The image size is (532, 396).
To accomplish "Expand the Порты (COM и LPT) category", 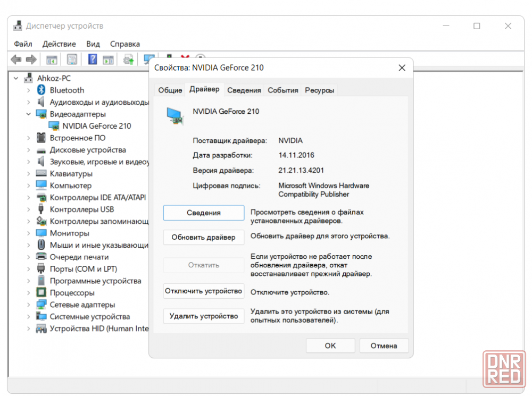I will pos(29,269).
